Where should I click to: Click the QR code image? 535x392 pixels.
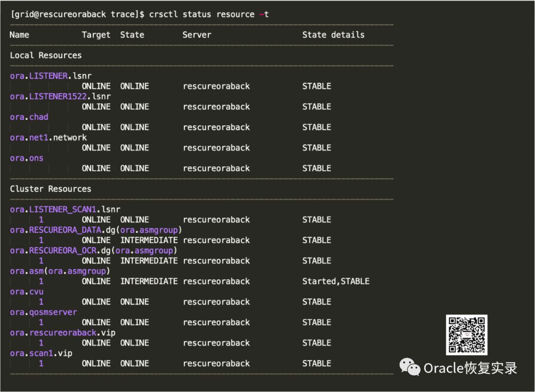tap(467, 335)
